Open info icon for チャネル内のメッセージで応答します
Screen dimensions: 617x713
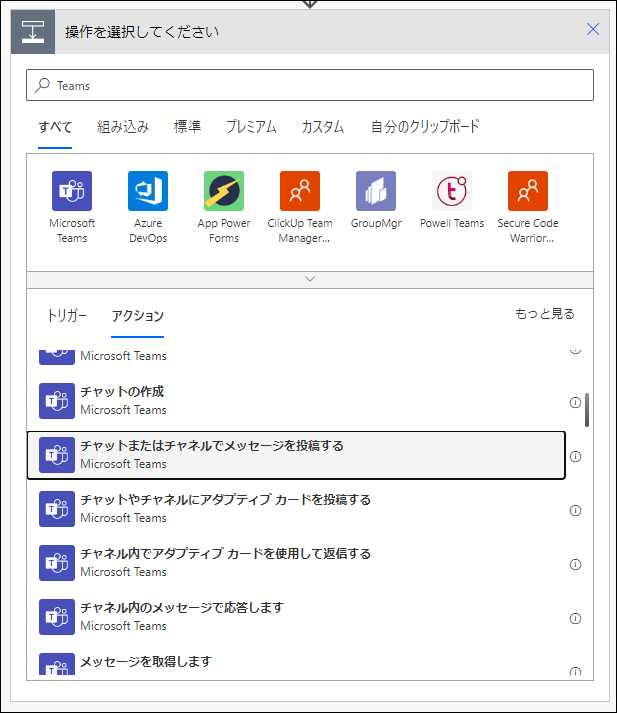click(575, 618)
